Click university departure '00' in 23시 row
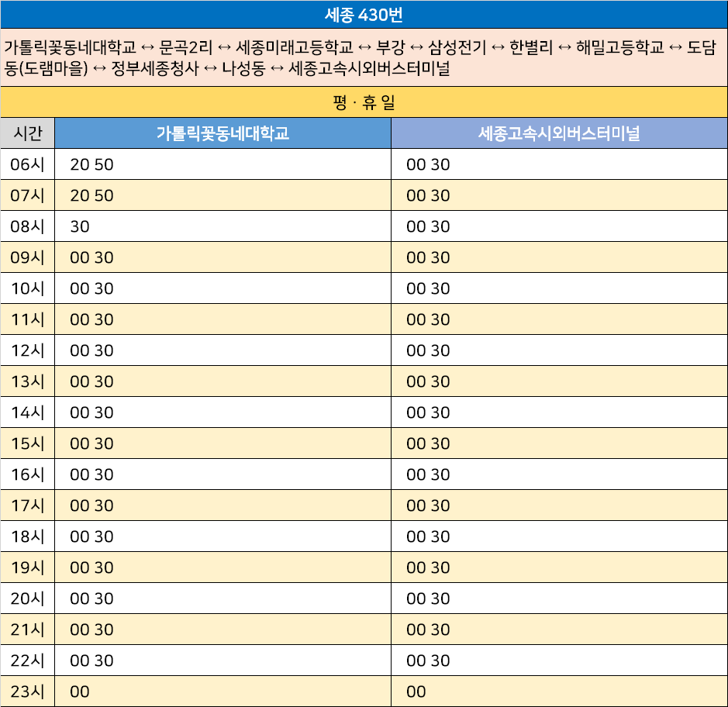Screen dimensions: 728x707 79,691
